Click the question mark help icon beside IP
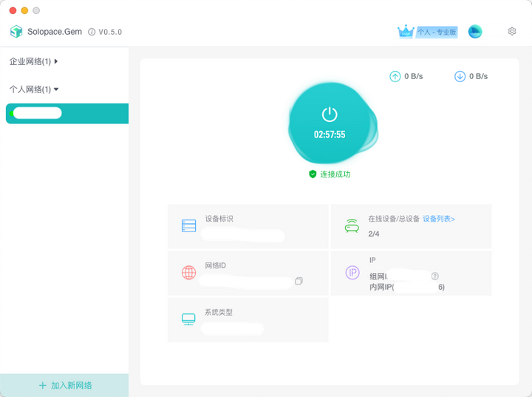Image resolution: width=532 pixels, height=397 pixels. tap(435, 276)
